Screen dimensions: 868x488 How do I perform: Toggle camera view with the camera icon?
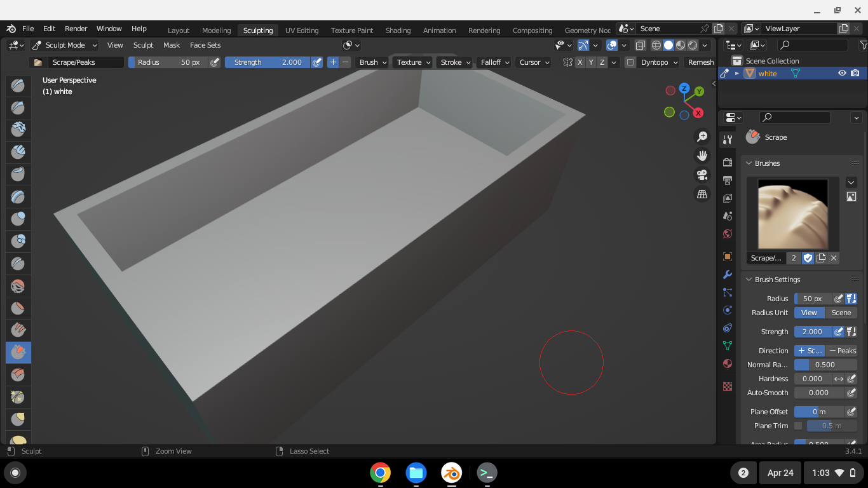tap(702, 175)
